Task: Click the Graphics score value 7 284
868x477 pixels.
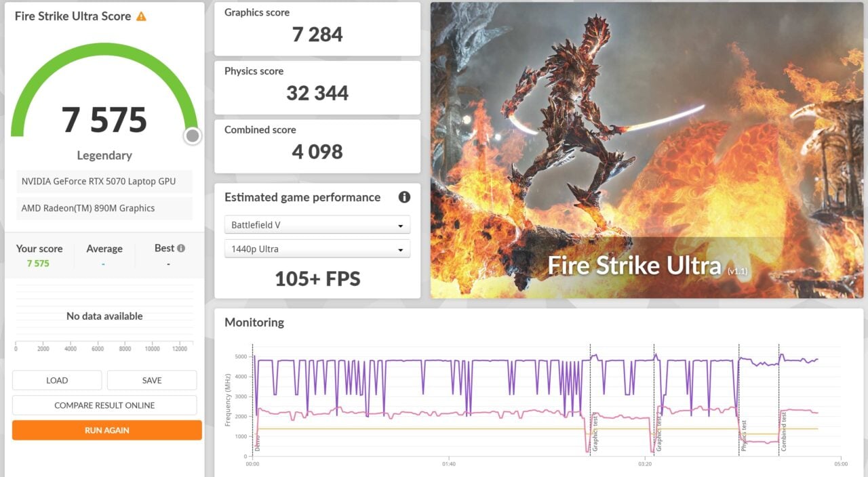Action: click(x=317, y=34)
